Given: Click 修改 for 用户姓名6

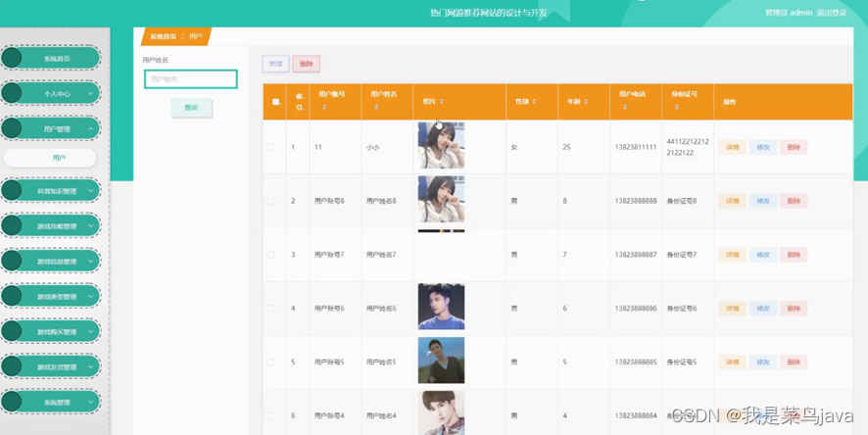Looking at the screenshot, I should tap(763, 309).
